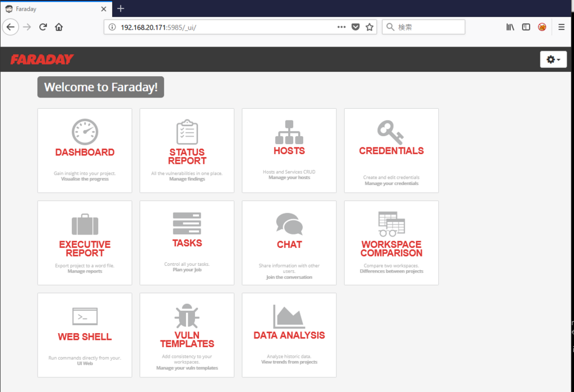The width and height of the screenshot is (574, 392).
Task: Open the Workspace Comparison tables icon
Action: (391, 224)
